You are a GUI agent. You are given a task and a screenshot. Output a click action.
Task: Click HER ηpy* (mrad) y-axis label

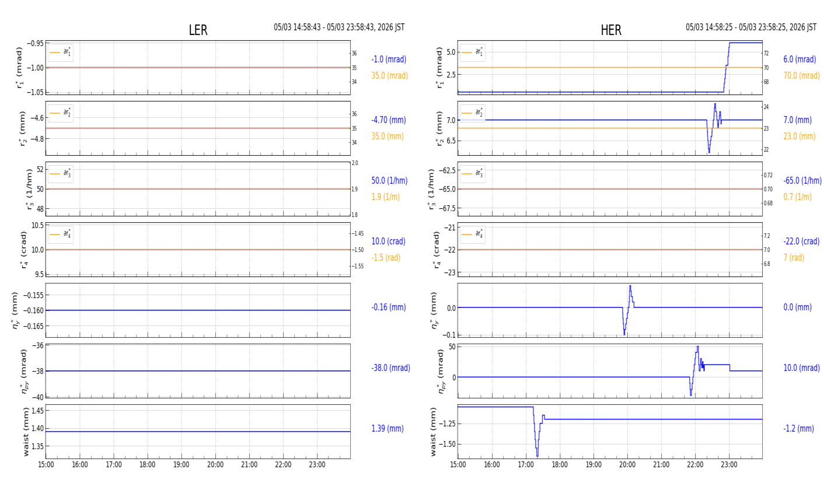[x=441, y=371]
